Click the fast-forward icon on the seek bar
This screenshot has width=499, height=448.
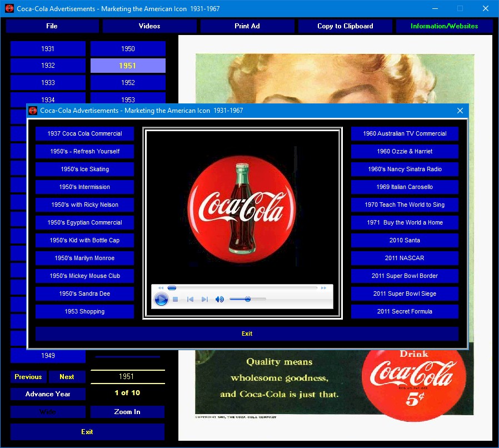[x=323, y=288]
